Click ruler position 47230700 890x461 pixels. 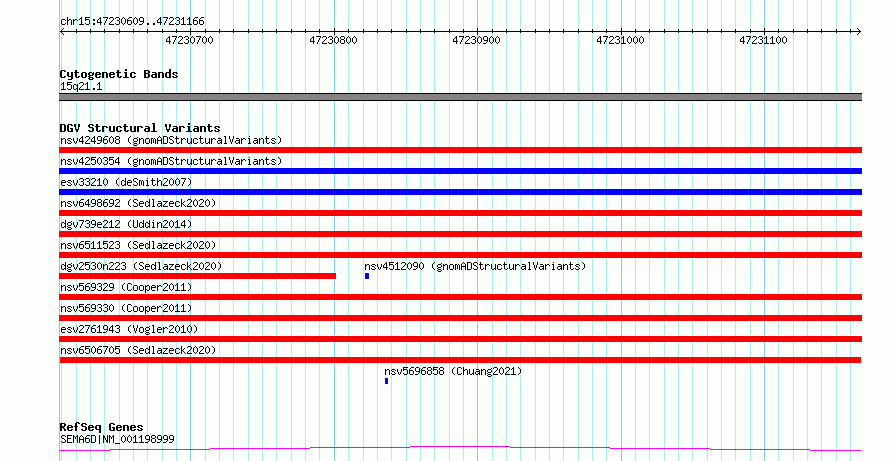pyautogui.click(x=190, y=40)
